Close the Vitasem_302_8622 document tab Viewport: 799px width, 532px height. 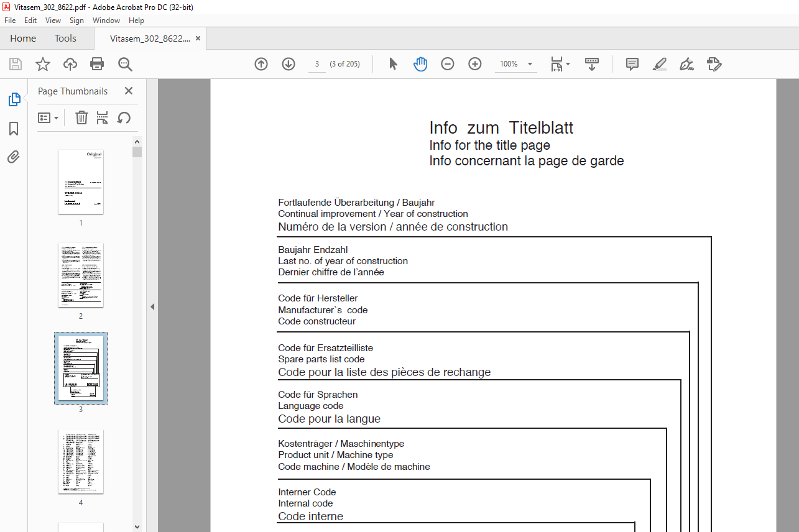(x=198, y=39)
